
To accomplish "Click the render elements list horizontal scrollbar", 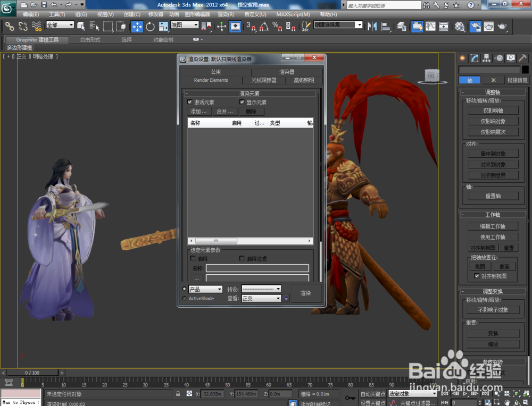I will tap(251, 241).
